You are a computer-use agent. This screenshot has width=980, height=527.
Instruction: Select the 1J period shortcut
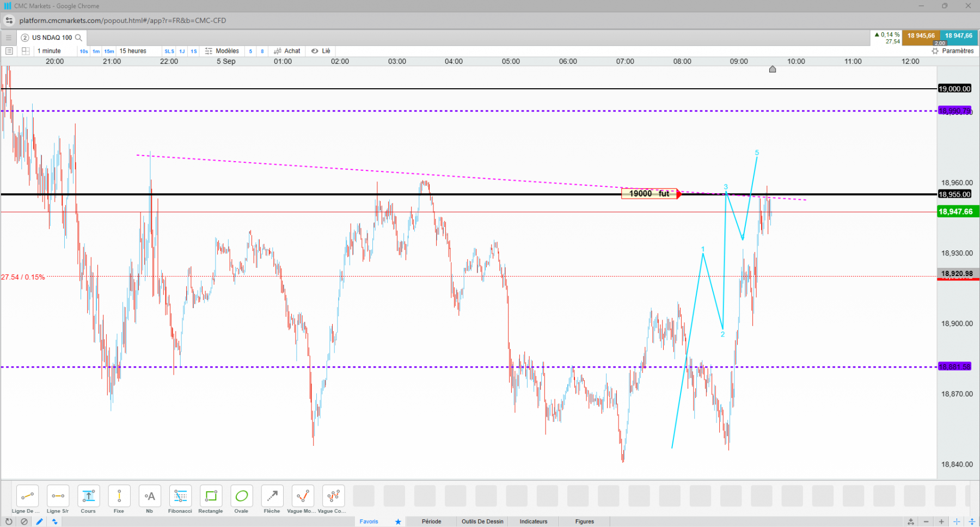[x=182, y=51]
